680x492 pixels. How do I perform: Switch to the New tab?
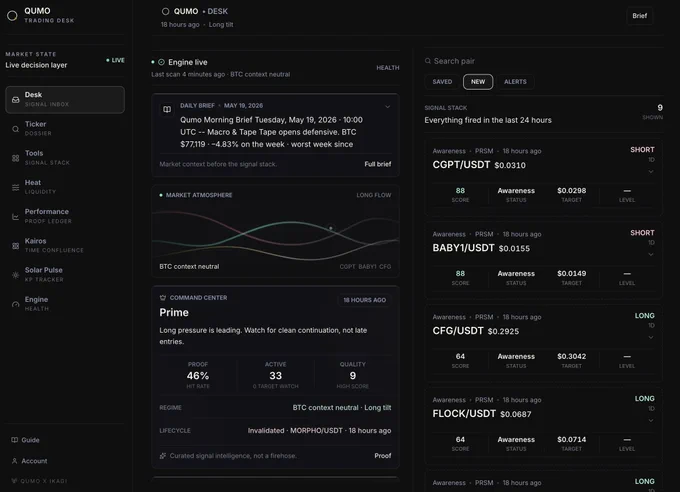pyautogui.click(x=478, y=82)
